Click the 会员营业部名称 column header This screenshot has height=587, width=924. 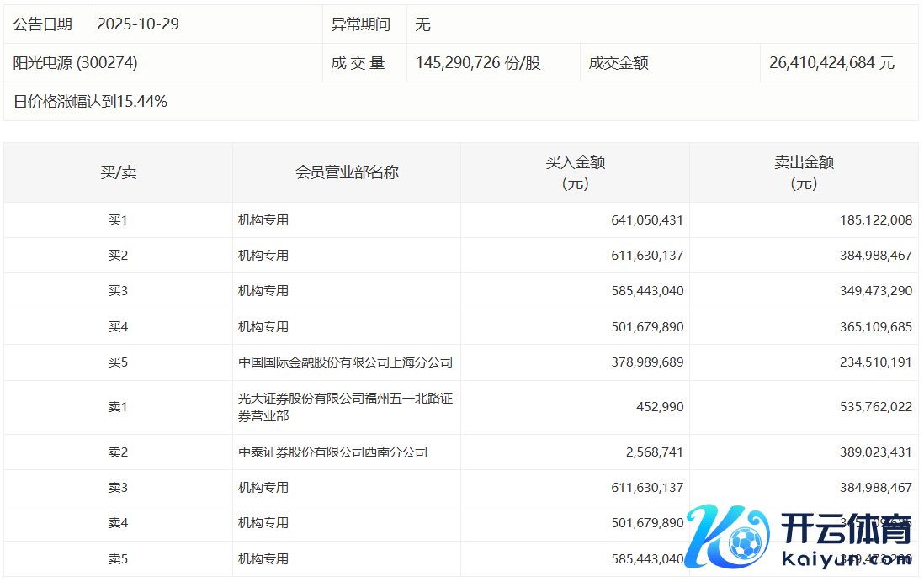(x=347, y=172)
